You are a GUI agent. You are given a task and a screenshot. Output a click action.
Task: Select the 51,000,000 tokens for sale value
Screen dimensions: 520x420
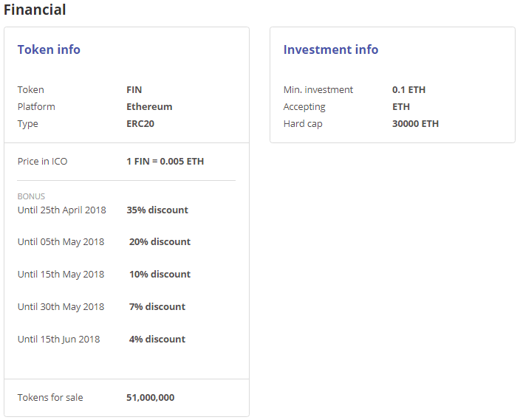point(150,397)
